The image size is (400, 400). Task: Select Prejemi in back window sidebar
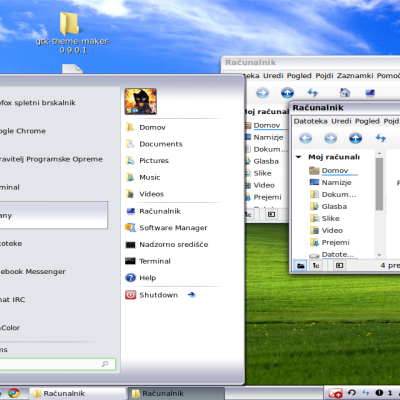click(263, 197)
